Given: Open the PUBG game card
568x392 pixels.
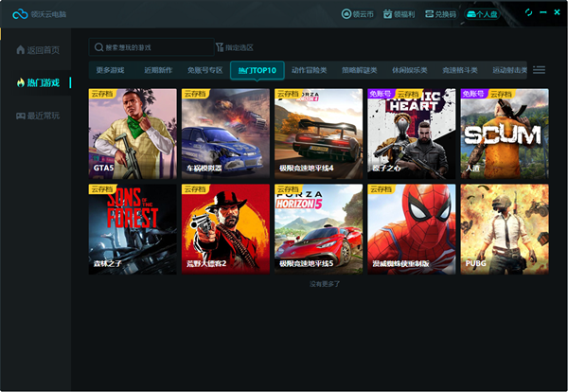Looking at the screenshot, I should click(505, 229).
